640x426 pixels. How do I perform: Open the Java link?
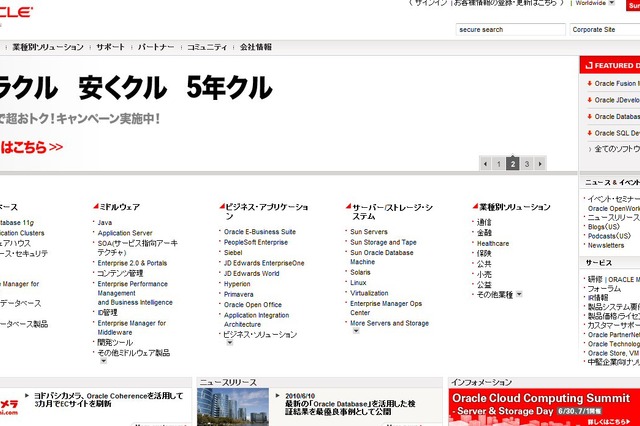(x=104, y=222)
